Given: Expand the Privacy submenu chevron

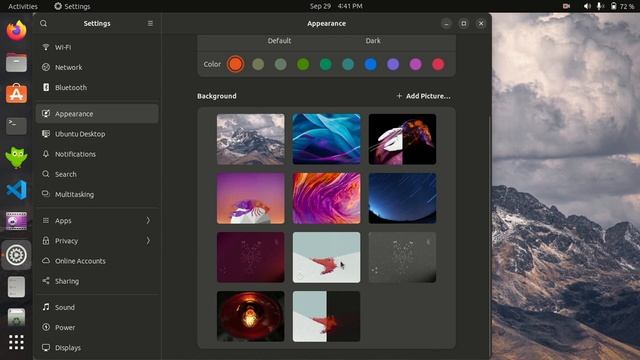Looking at the screenshot, I should point(148,241).
